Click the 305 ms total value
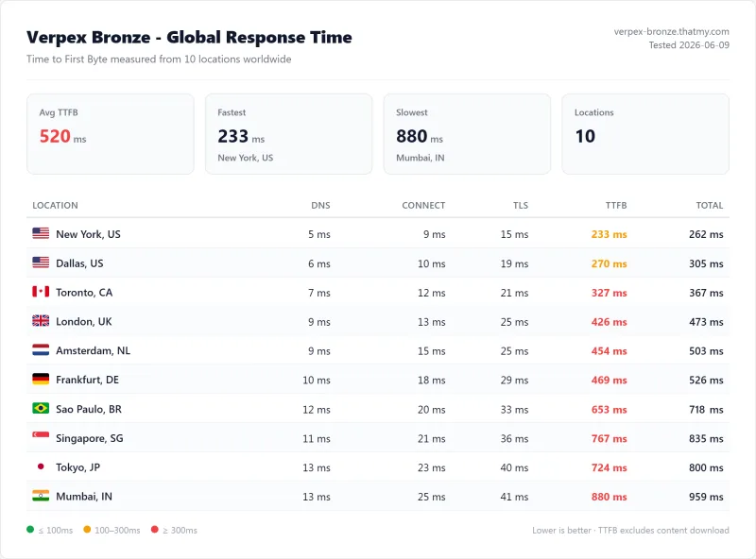This screenshot has width=756, height=559. tap(706, 263)
